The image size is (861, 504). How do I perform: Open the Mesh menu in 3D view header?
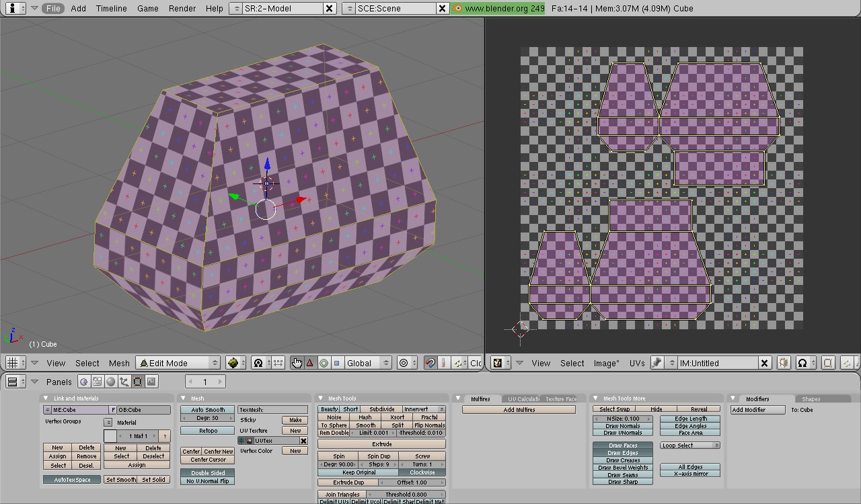[119, 363]
